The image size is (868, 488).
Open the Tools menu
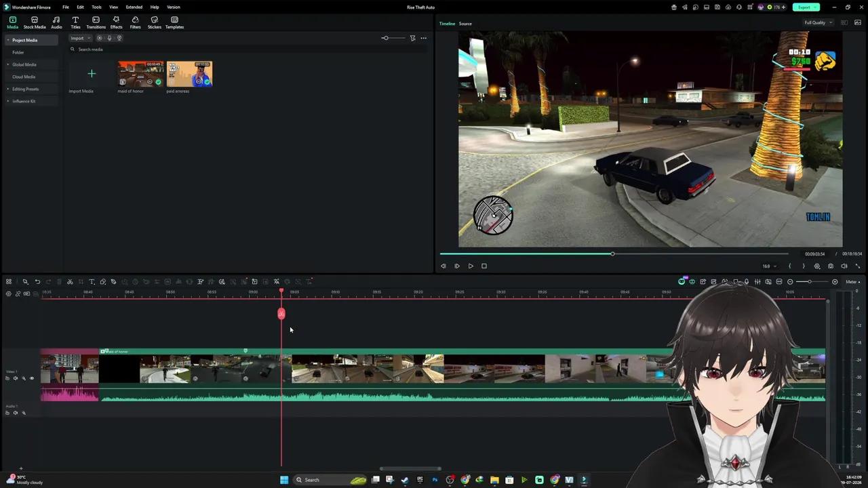96,7
